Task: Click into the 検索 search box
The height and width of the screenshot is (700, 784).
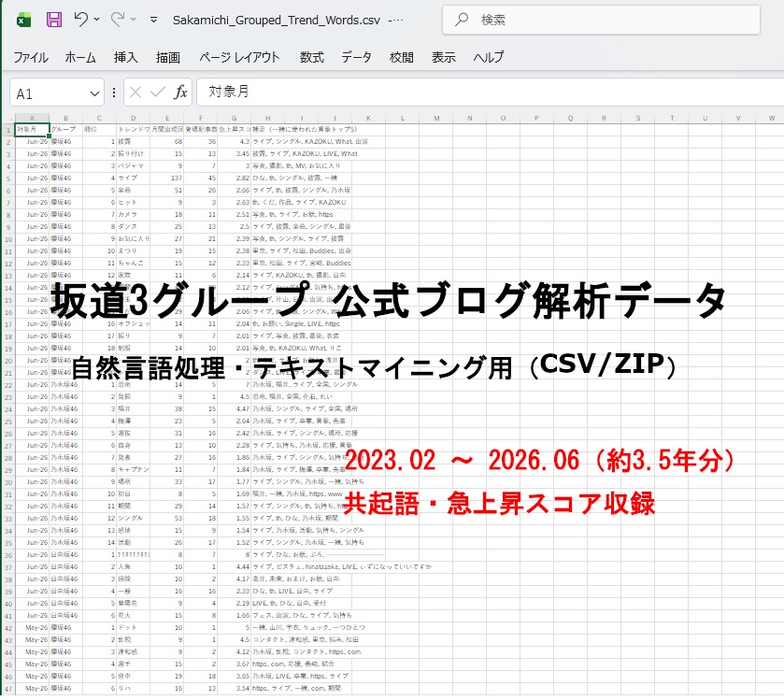Action: tap(601, 20)
